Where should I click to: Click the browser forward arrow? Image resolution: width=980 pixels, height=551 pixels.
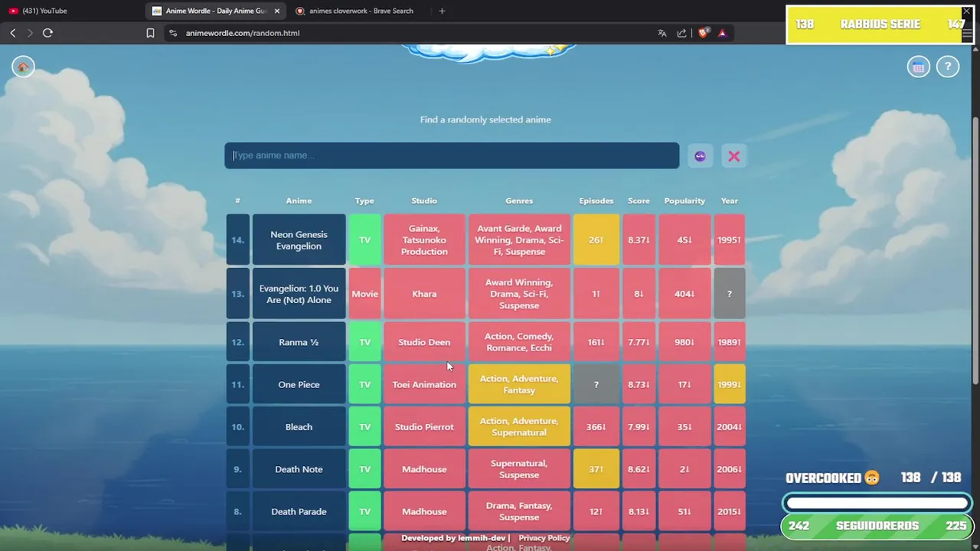coord(30,33)
